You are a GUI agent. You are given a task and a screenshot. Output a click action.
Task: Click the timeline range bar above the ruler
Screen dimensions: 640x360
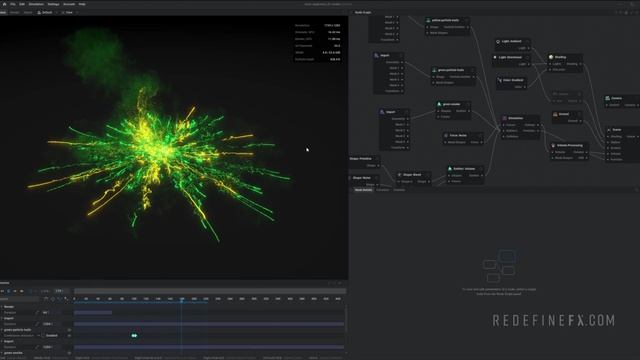tap(210, 291)
